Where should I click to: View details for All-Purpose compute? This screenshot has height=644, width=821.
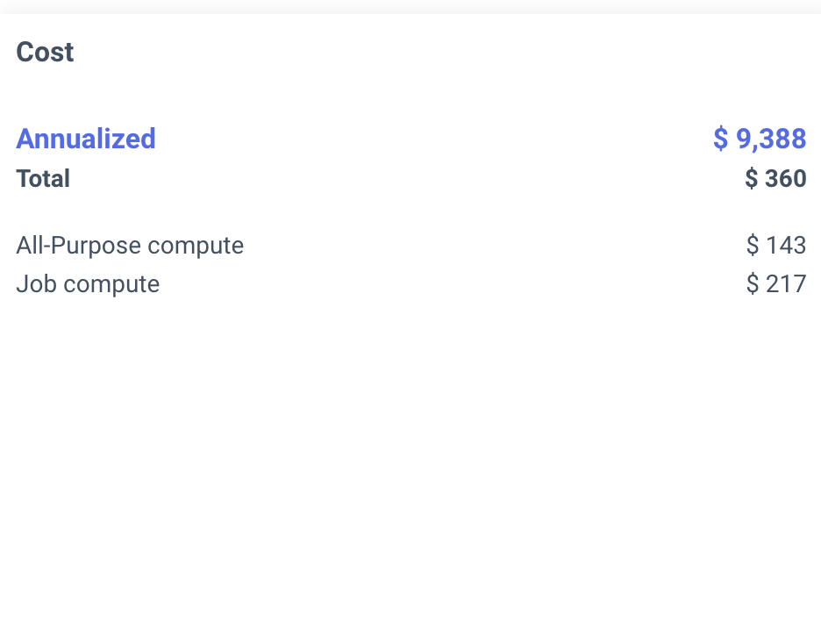(x=130, y=246)
